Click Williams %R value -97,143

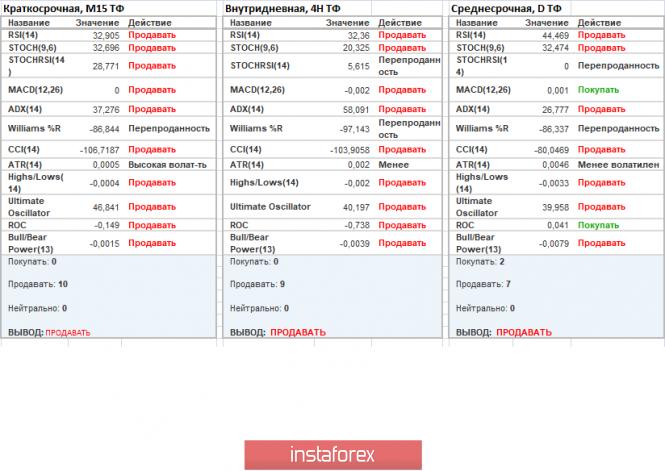(x=355, y=129)
